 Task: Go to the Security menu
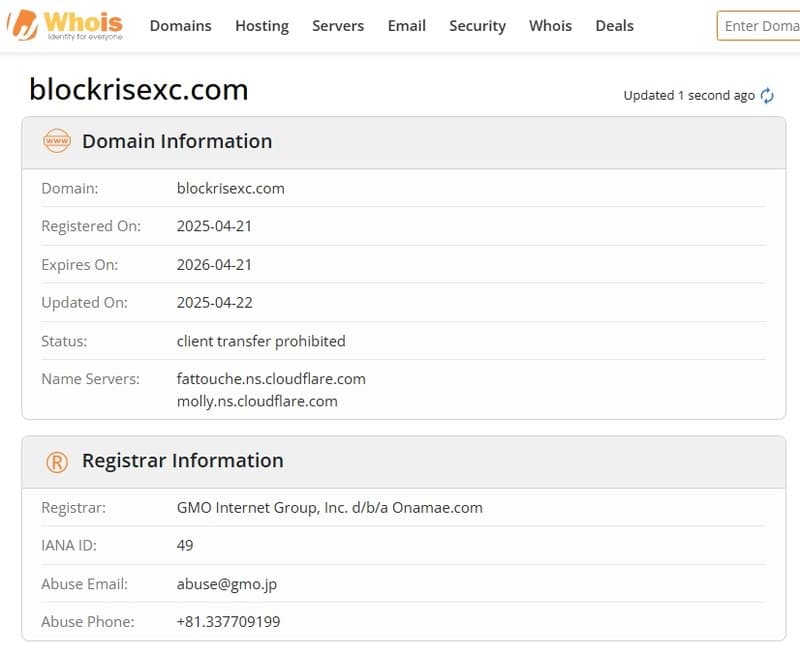pos(477,26)
